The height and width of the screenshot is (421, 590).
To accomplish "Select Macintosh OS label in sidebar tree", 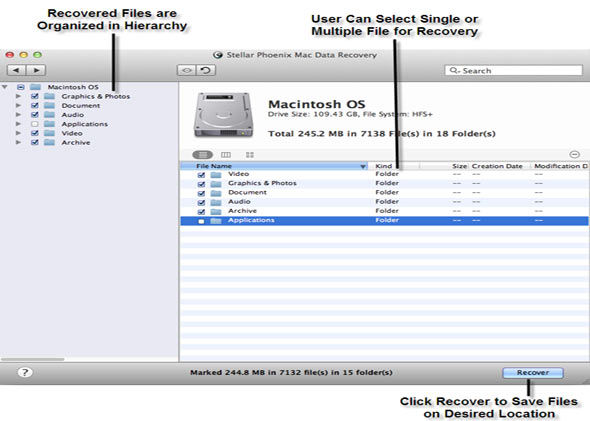I will click(73, 87).
